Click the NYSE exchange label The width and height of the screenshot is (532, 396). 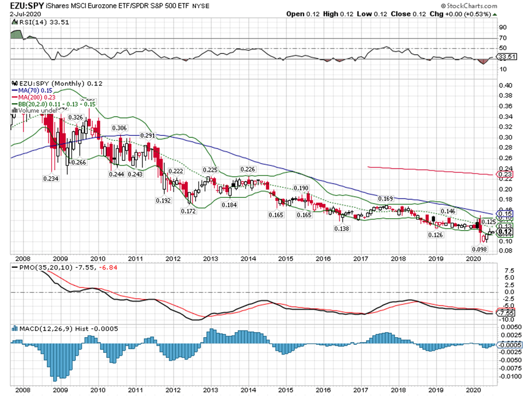click(x=201, y=6)
